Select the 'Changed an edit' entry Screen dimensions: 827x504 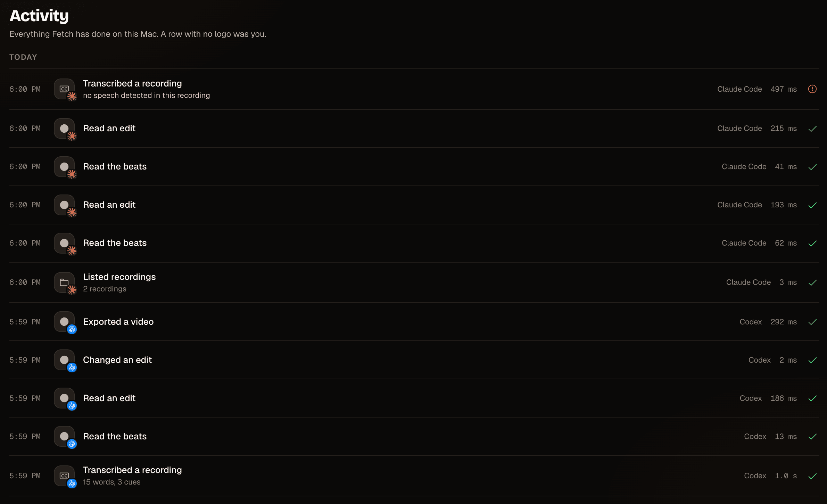point(414,360)
